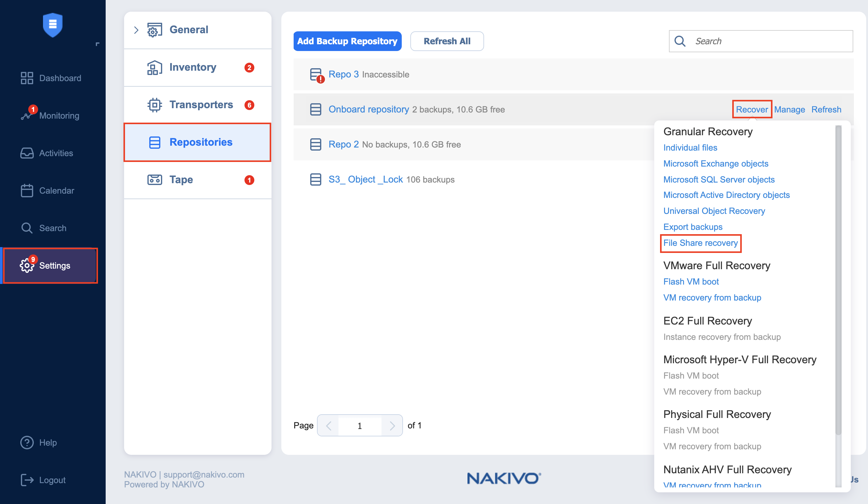Click the sidebar Search magnifier icon
This screenshot has width=868, height=504.
coord(27,228)
